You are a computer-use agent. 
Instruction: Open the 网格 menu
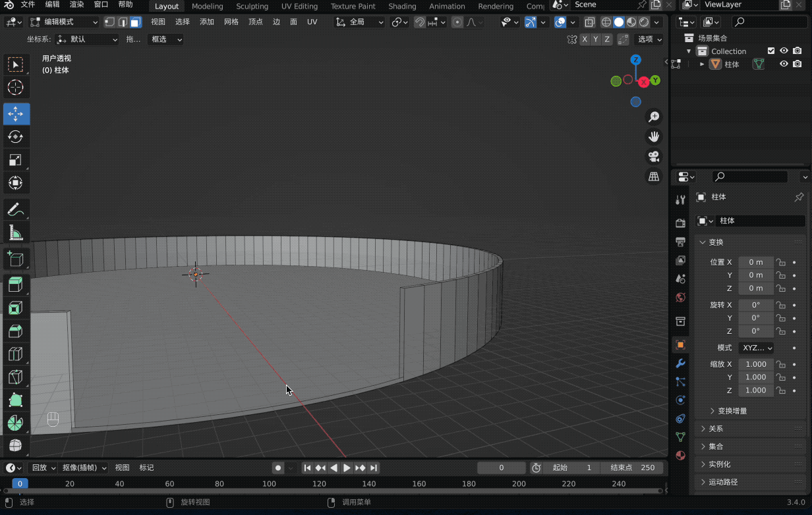[231, 22]
